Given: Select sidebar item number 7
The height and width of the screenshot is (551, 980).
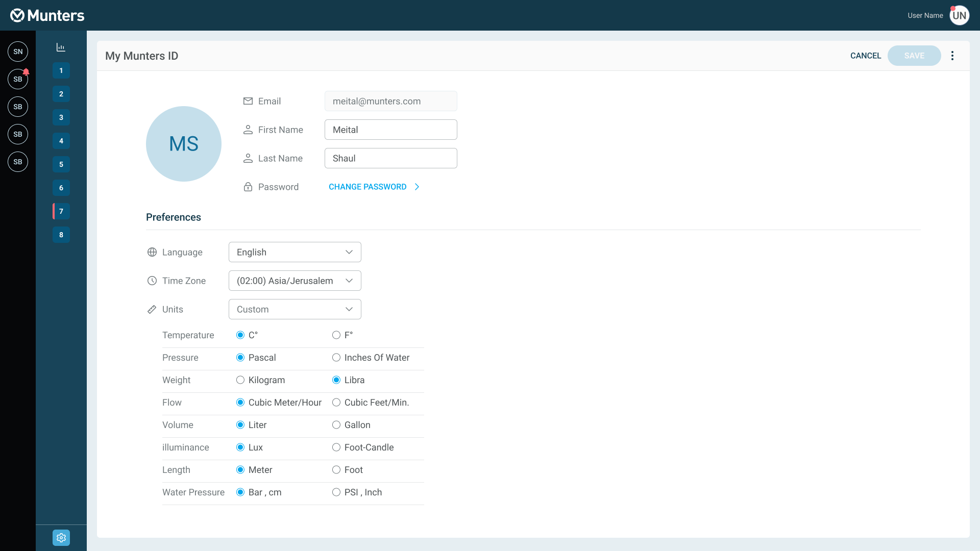Looking at the screenshot, I should click(x=61, y=211).
